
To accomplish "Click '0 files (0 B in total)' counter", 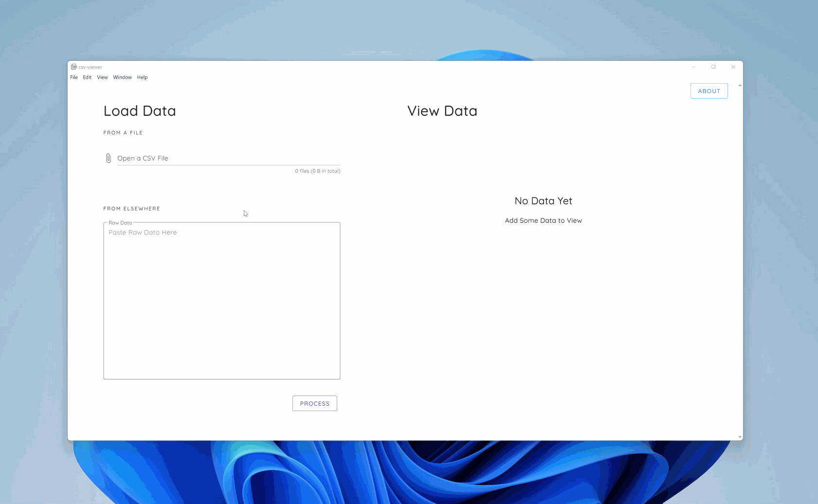I will pos(318,171).
